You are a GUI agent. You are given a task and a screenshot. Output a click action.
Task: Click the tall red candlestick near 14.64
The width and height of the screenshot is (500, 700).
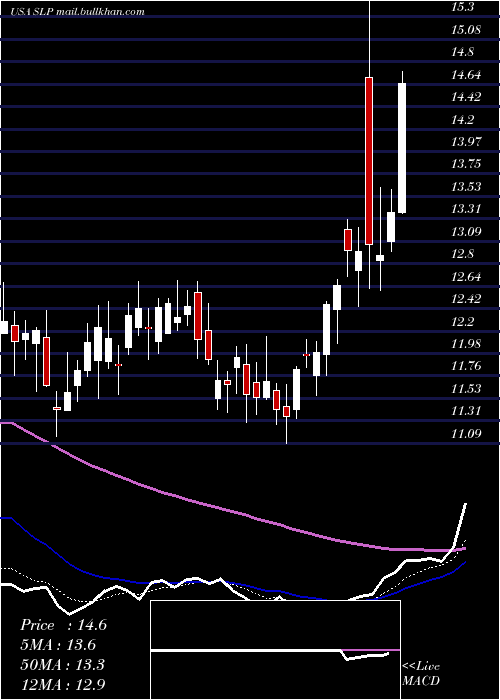pyautogui.click(x=369, y=161)
